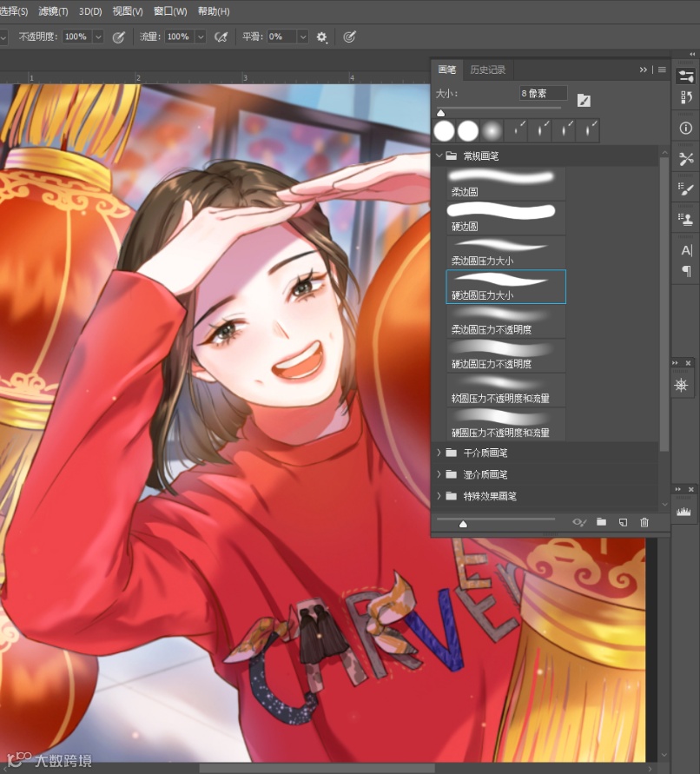Enable airbrush build-up icon beside 流量
This screenshot has width=700, height=774.
pos(221,37)
